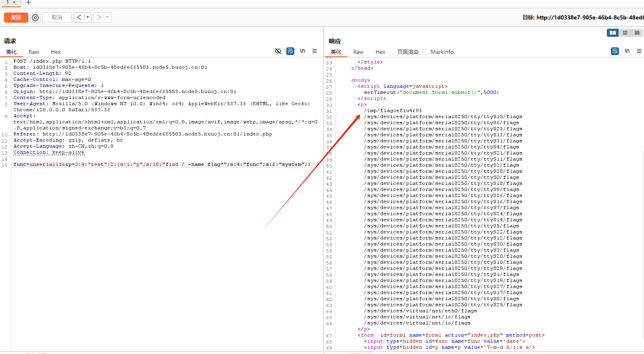The image size is (644, 354).
Task: Click the hidden input name=p line
Action: coord(450,347)
